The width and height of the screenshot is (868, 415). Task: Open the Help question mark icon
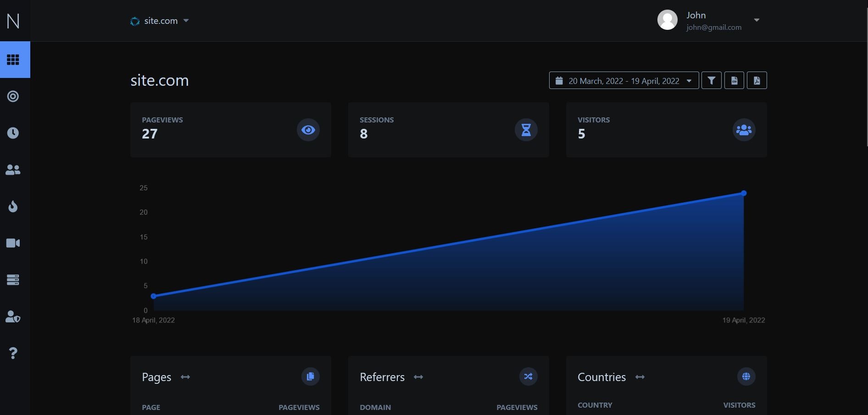(x=13, y=353)
